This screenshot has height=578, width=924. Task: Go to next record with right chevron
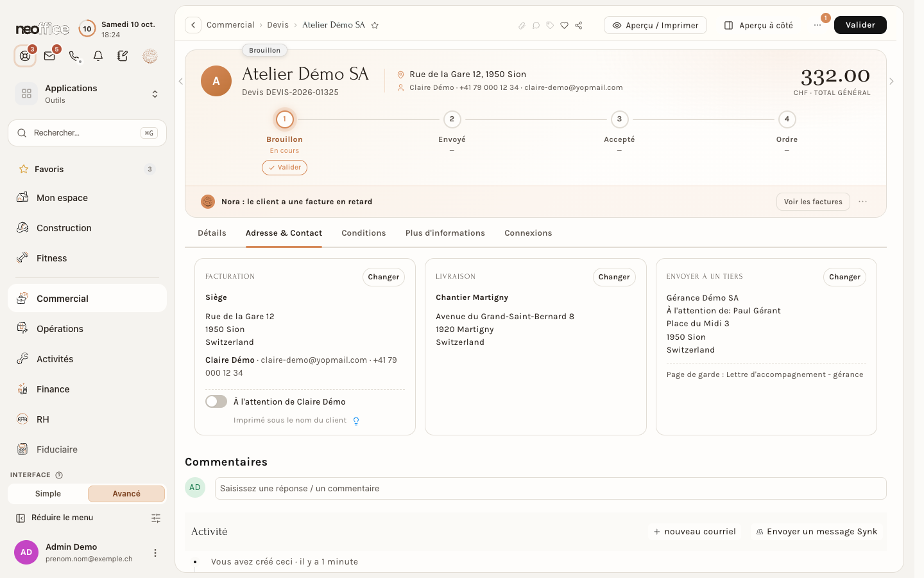click(x=891, y=81)
